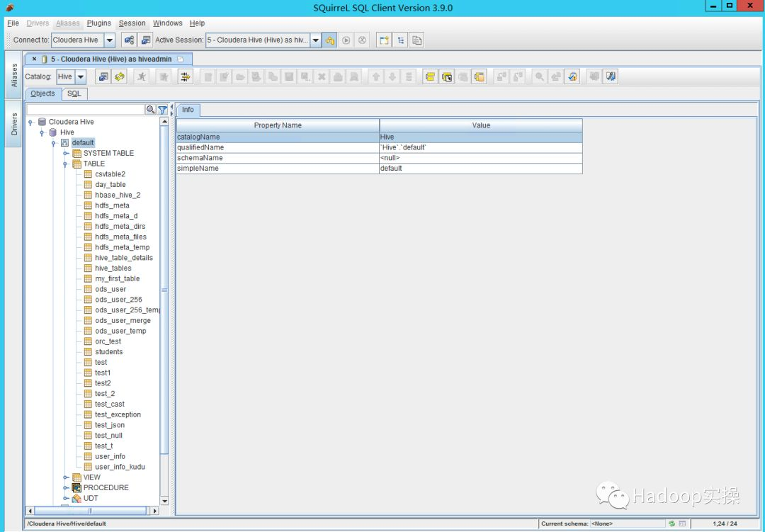Screen dimensions: 765x532
Task: Collapse the TABLE node
Action: [x=66, y=164]
